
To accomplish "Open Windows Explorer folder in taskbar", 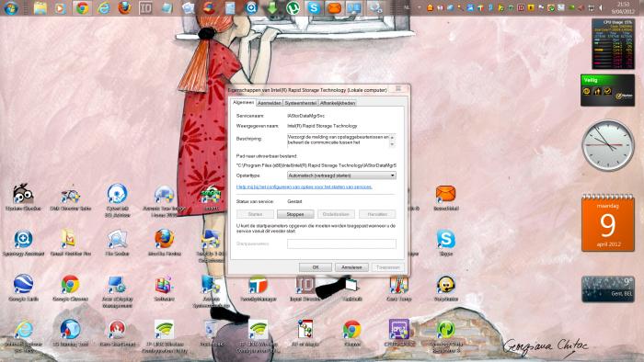I will click(x=40, y=7).
